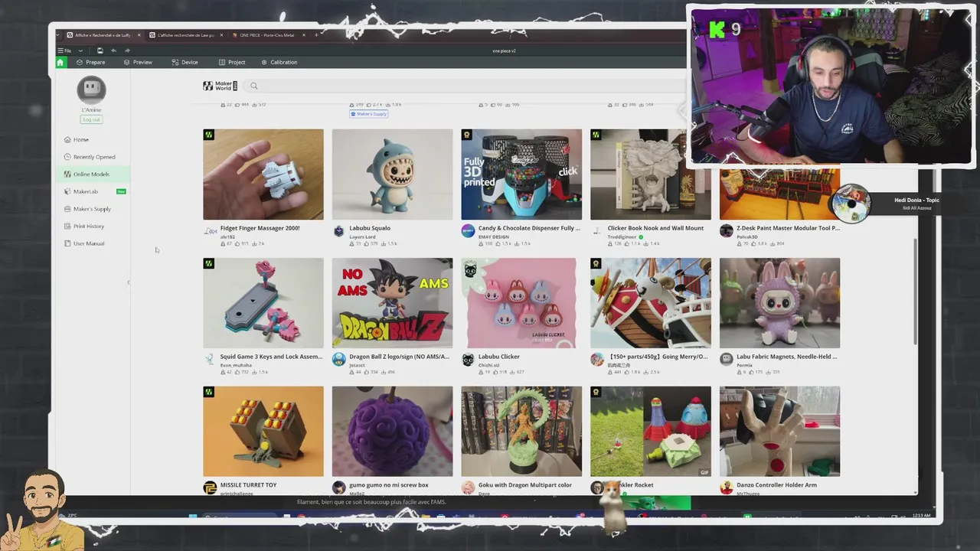Click the mushroom avatar beside Dragon Ball Z

339,360
